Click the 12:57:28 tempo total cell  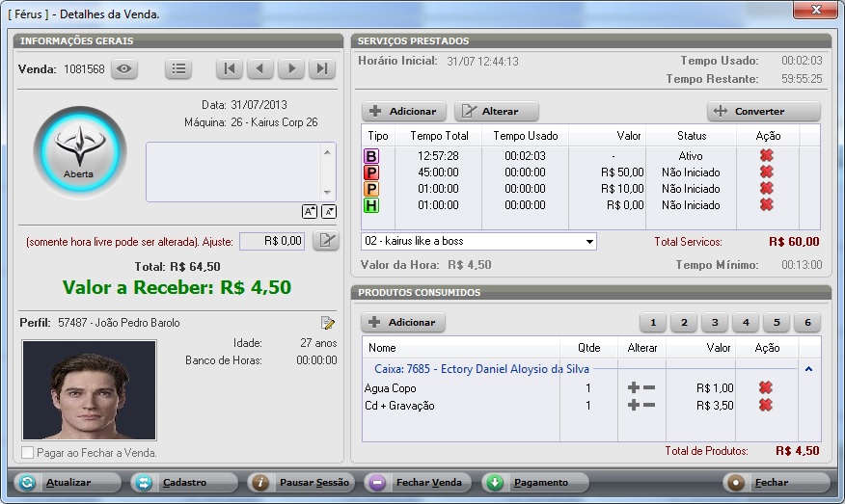coord(438,156)
